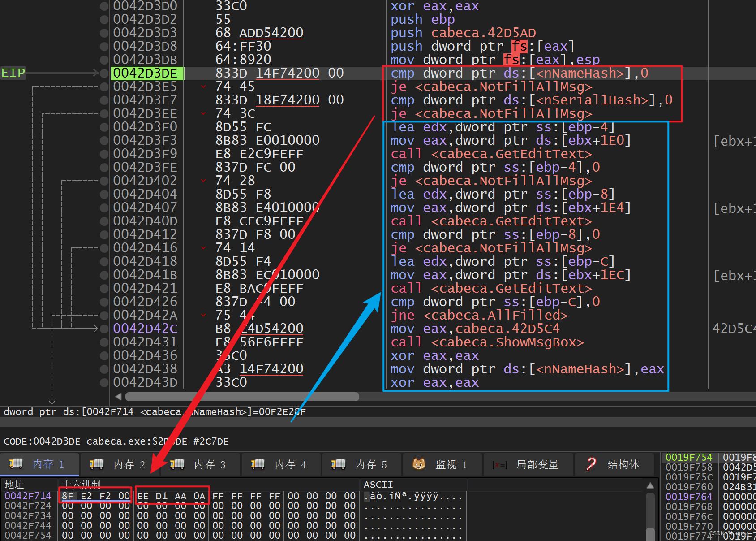This screenshot has width=756, height=541.
Task: Open the 局部变量 locals tab
Action: click(x=528, y=464)
